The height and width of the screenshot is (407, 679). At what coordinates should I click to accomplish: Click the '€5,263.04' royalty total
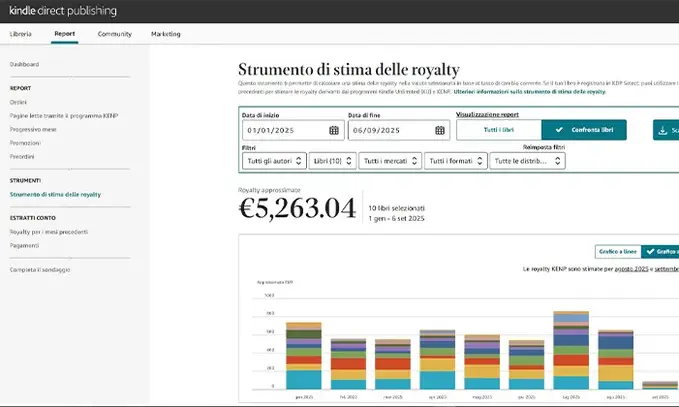point(297,209)
